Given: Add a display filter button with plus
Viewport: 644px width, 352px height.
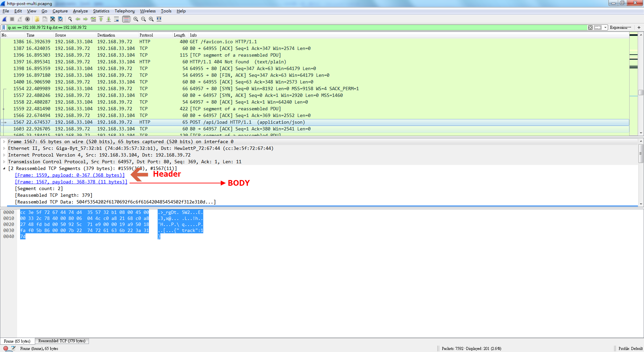Looking at the screenshot, I should (639, 27).
